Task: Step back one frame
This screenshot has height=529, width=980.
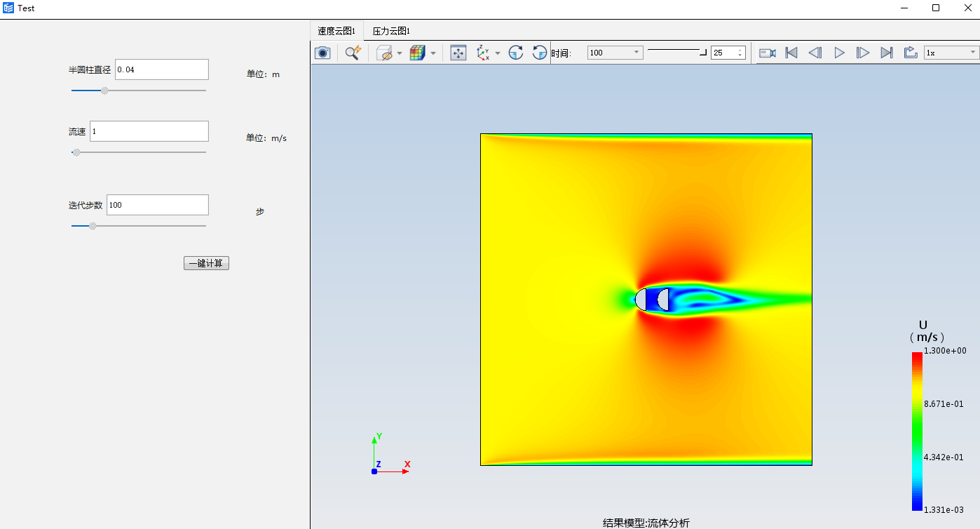Action: click(x=815, y=53)
